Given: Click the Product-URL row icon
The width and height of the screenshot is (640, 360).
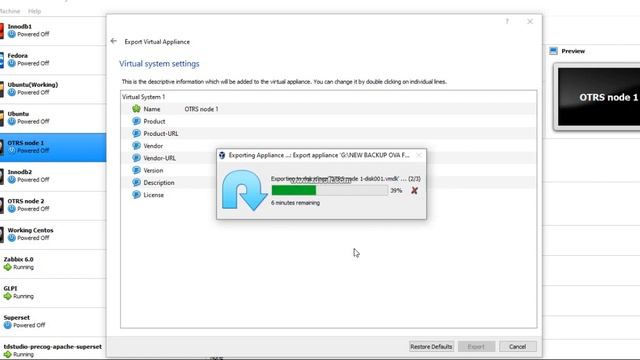Looking at the screenshot, I should click(136, 133).
